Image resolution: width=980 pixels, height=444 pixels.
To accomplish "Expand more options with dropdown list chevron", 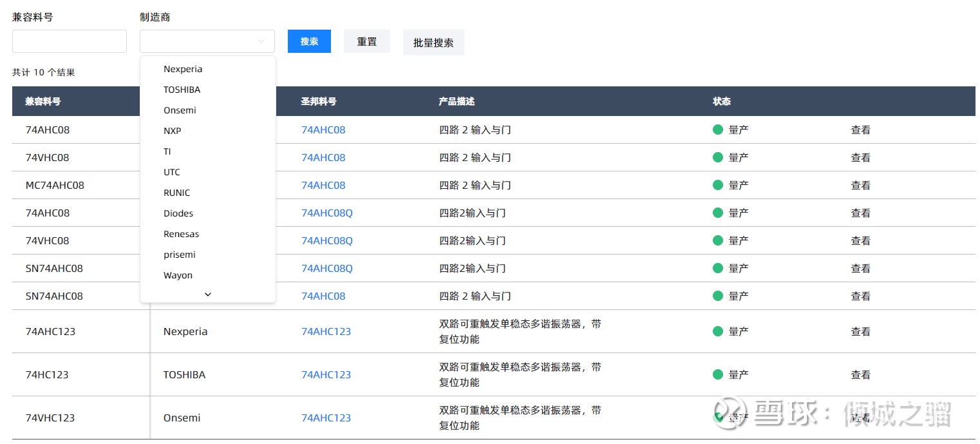I will (x=207, y=294).
